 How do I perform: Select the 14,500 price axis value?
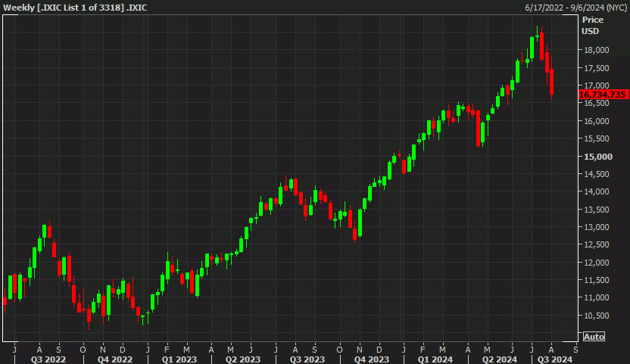(596, 174)
